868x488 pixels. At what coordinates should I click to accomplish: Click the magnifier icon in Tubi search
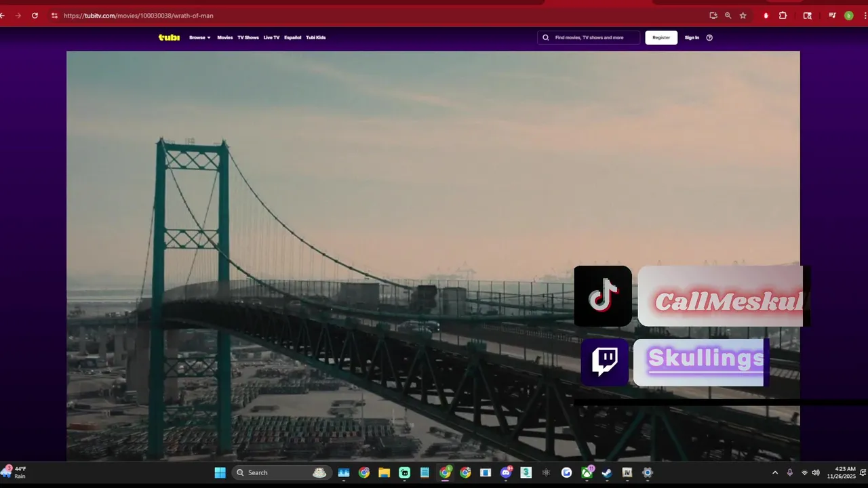click(546, 37)
